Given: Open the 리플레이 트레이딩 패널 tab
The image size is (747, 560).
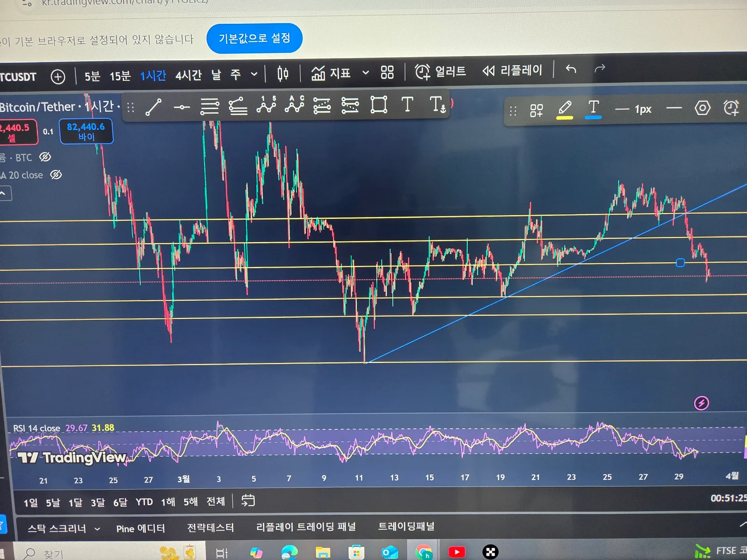Looking at the screenshot, I should [306, 527].
